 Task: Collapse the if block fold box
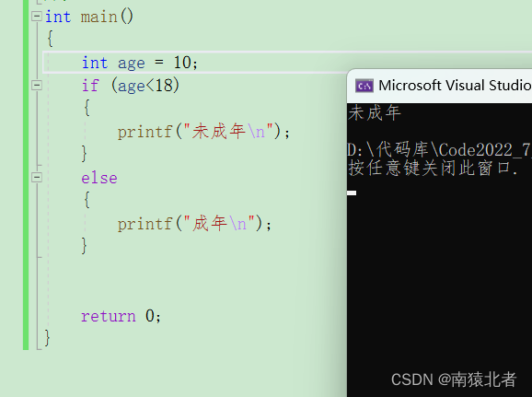coord(36,85)
